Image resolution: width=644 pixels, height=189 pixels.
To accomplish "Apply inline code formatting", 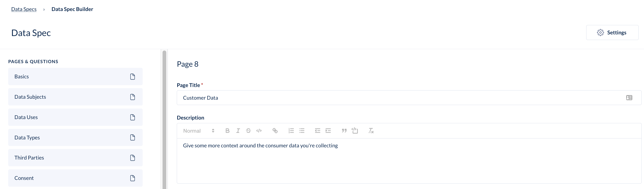I will (x=259, y=131).
